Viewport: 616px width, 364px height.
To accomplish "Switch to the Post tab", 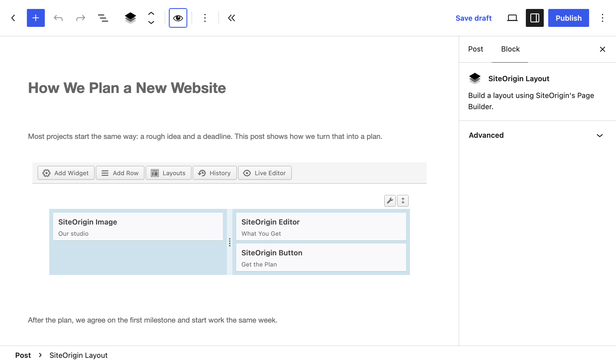I will [x=475, y=49].
